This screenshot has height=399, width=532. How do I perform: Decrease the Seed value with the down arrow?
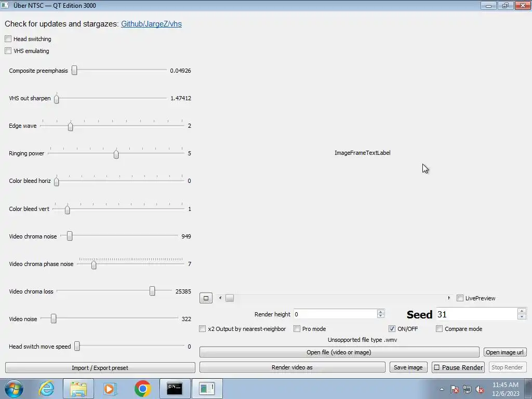[x=522, y=317]
